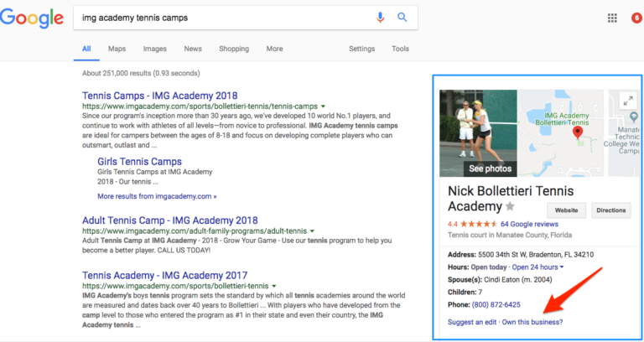Click the Directions button
644x342 pixels.
coord(611,210)
